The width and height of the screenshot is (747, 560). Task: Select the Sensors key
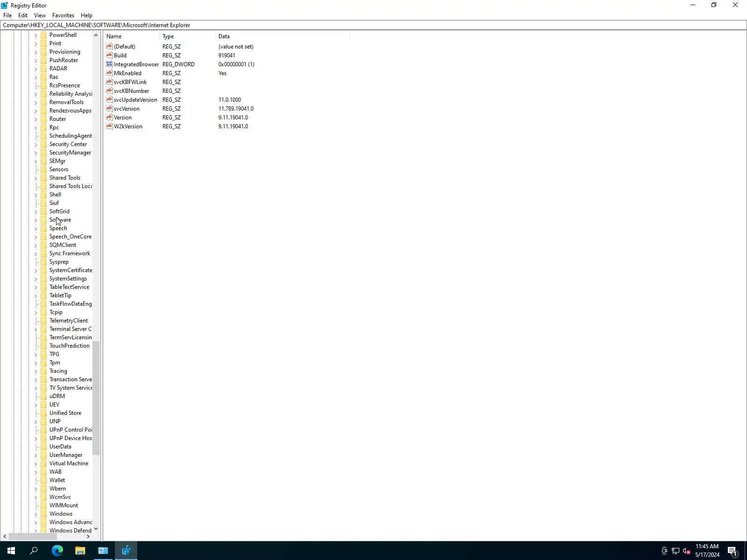point(59,169)
